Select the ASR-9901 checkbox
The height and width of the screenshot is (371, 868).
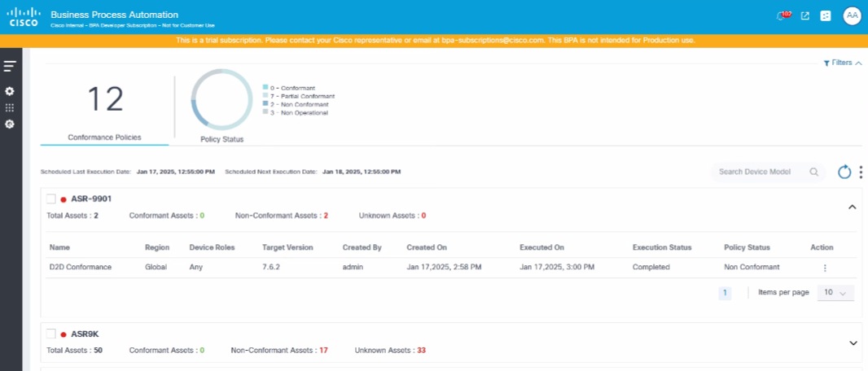click(x=51, y=199)
